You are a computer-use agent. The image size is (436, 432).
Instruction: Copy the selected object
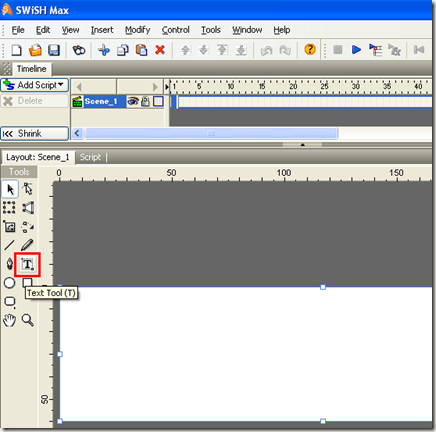123,50
